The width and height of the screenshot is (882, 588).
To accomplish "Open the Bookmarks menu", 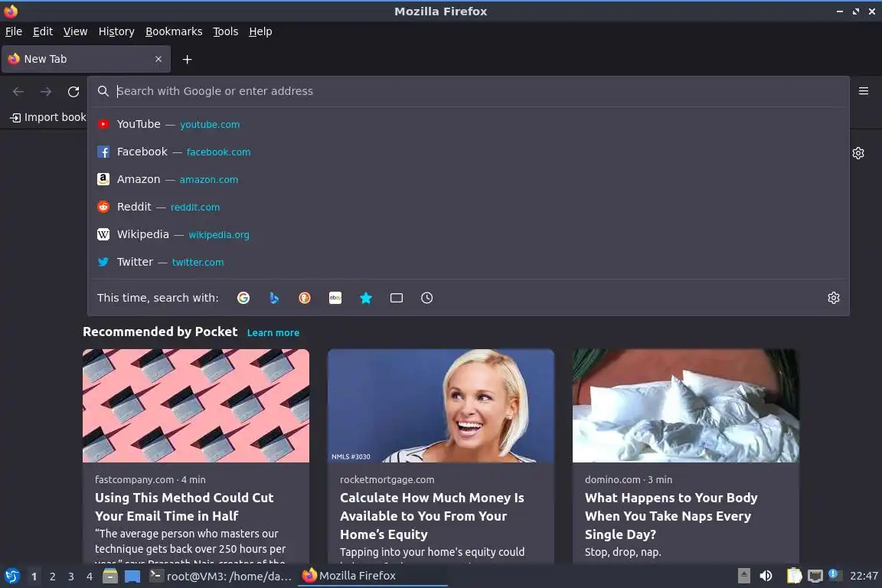I will pos(174,31).
